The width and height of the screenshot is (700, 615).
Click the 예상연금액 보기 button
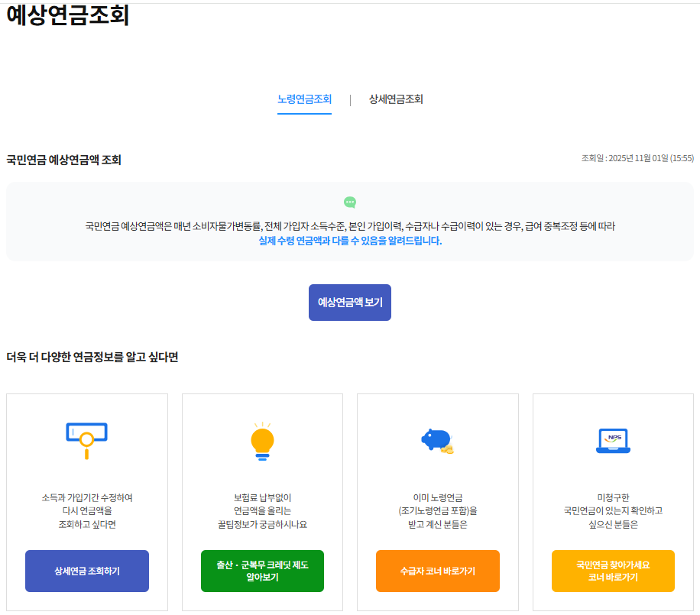click(349, 303)
